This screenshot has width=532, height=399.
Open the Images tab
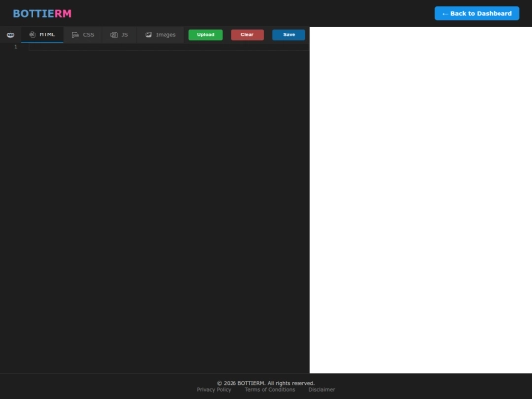(x=161, y=34)
